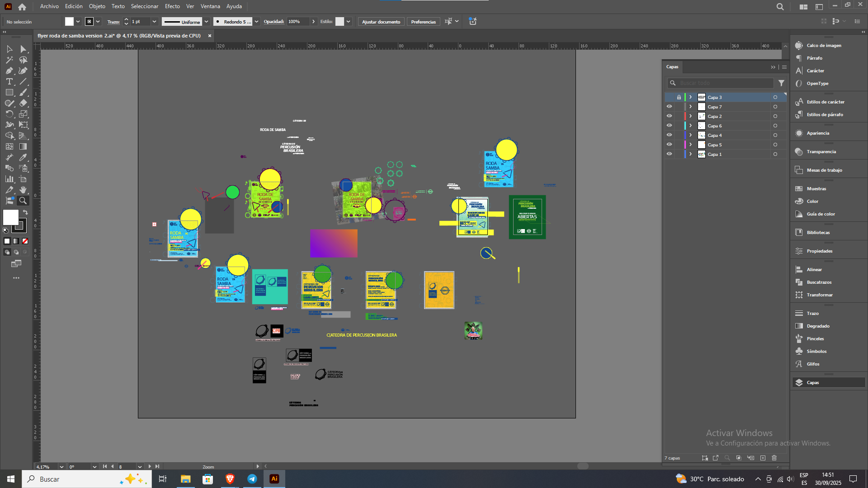Hide the Capa 7 layer
Image resolution: width=868 pixels, height=488 pixels.
point(669,107)
